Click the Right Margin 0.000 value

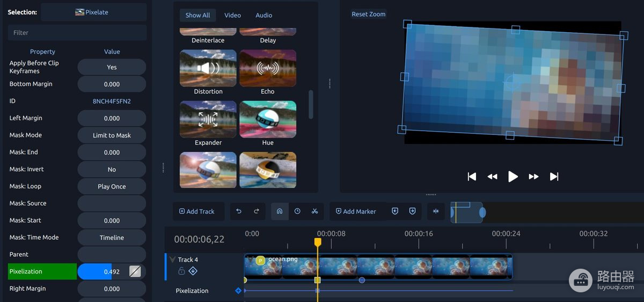[112, 289]
